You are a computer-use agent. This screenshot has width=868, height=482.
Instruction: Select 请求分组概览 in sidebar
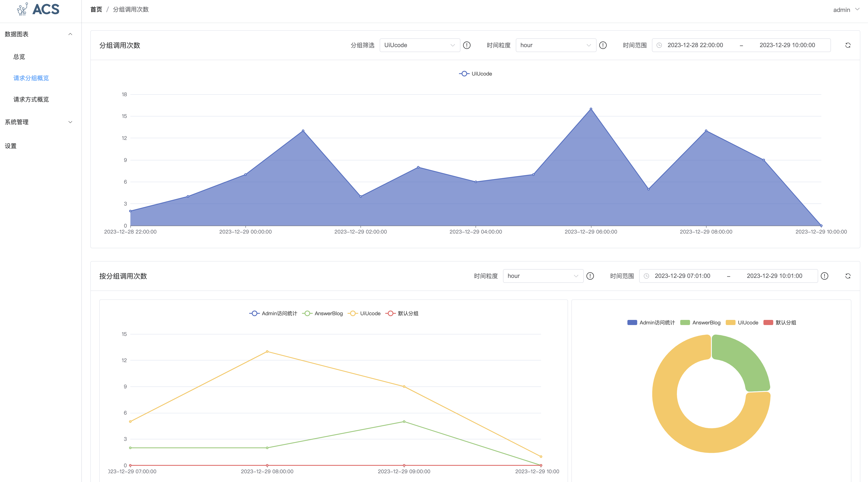(31, 78)
